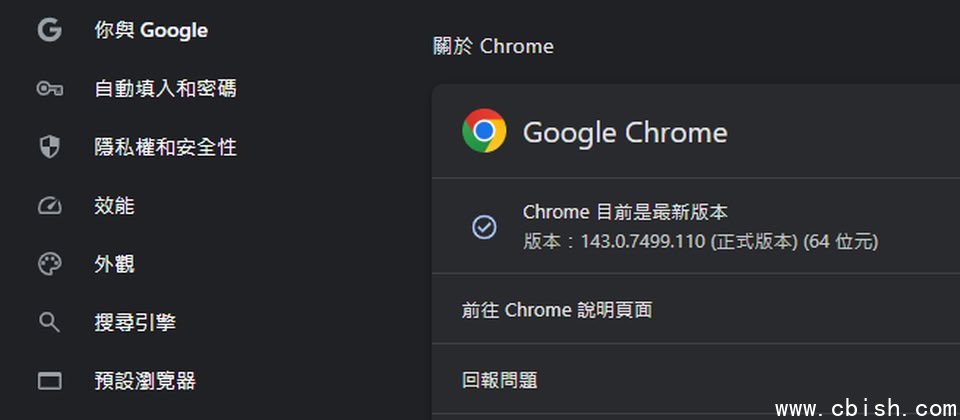The image size is (960, 420).
Task: Click 回報問題 to report an issue
Action: [x=500, y=380]
